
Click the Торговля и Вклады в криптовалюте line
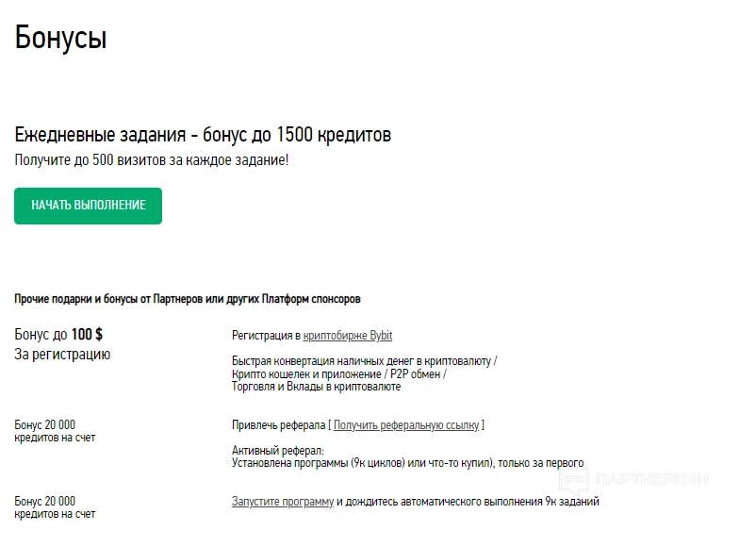(316, 387)
